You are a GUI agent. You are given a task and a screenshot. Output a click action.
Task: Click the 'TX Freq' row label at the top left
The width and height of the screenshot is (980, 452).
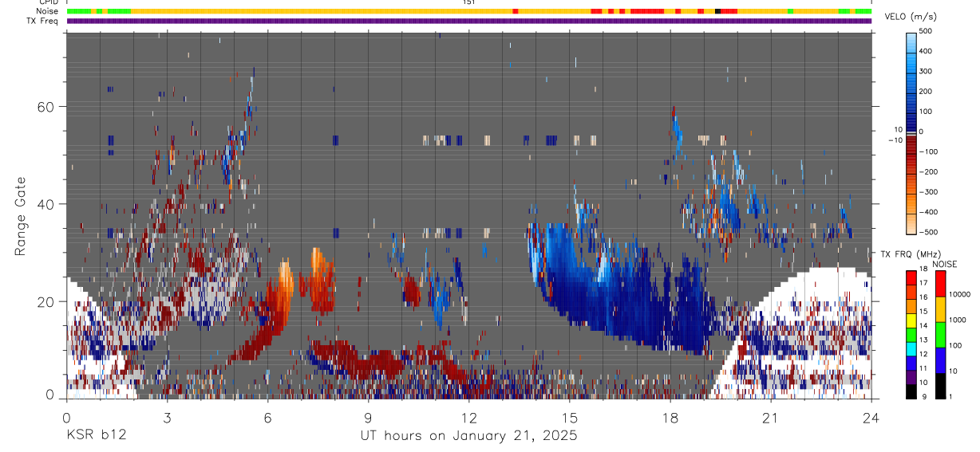pyautogui.click(x=44, y=21)
